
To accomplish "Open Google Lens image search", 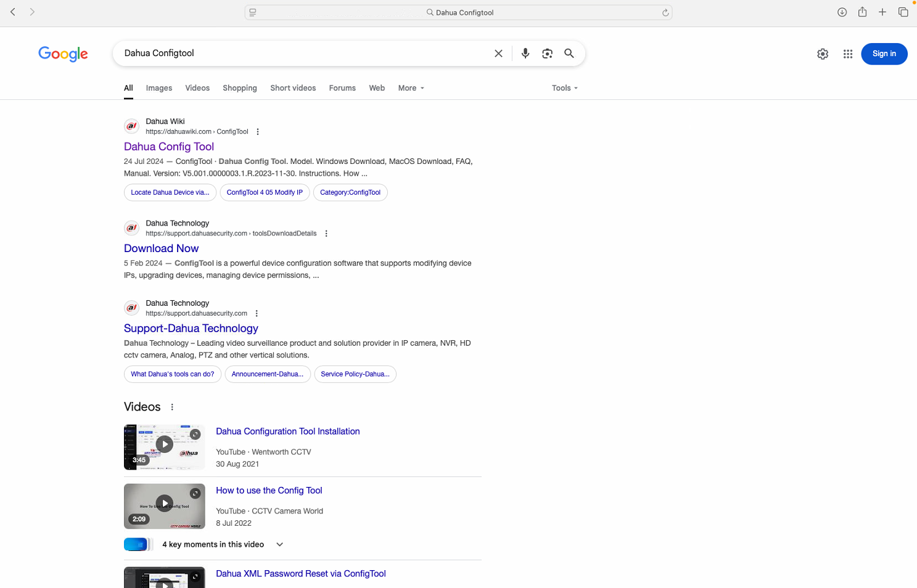I will (x=547, y=54).
